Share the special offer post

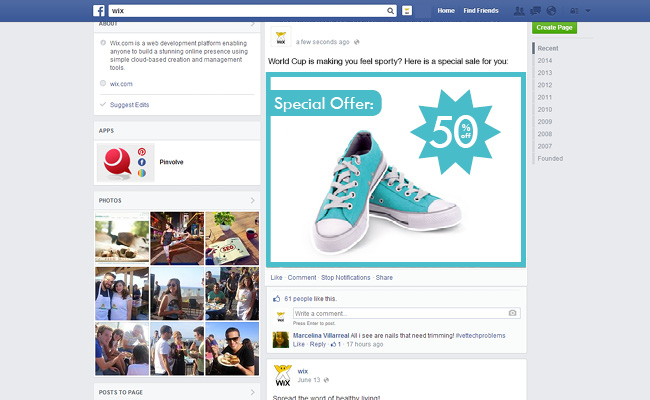384,278
